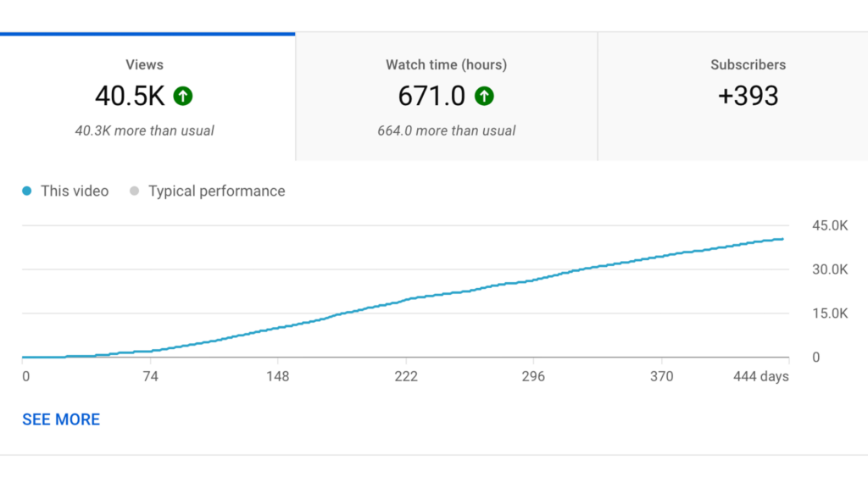Viewport: 868px width, 488px height.
Task: Select the Subscribers tab
Action: [x=748, y=65]
